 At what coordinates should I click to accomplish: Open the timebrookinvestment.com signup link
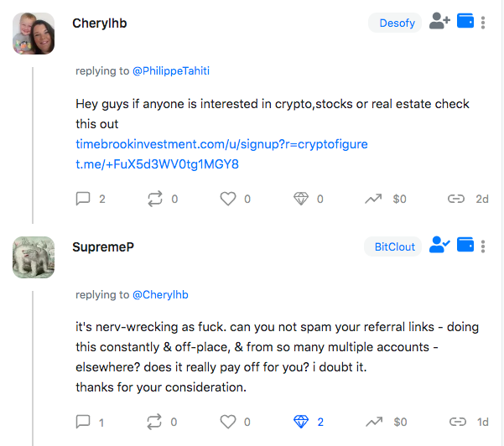tap(221, 144)
